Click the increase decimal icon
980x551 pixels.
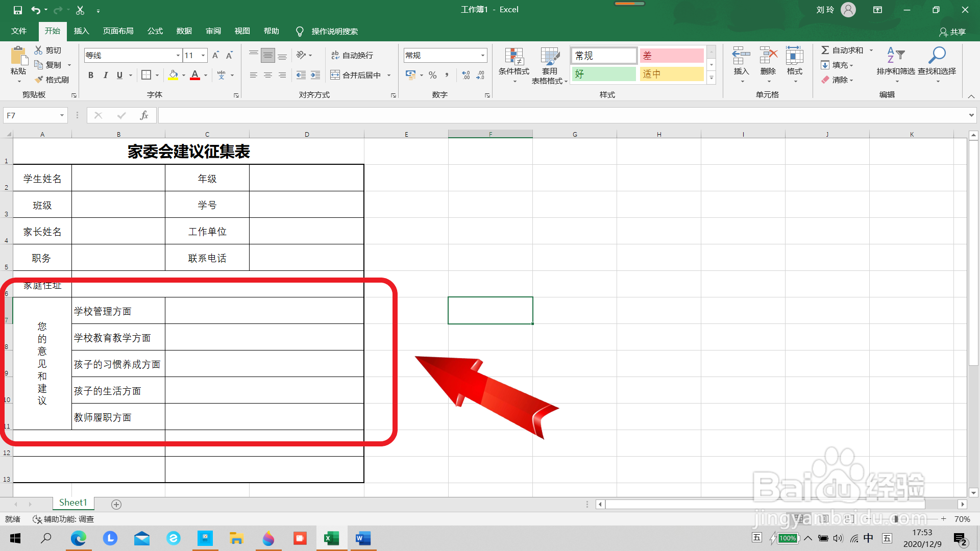(465, 75)
